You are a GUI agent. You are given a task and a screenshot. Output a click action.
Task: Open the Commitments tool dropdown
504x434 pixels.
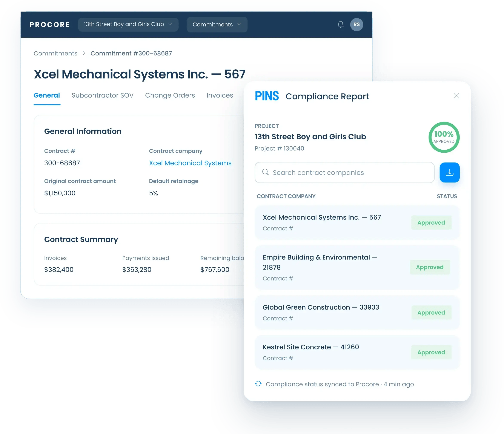pyautogui.click(x=217, y=25)
